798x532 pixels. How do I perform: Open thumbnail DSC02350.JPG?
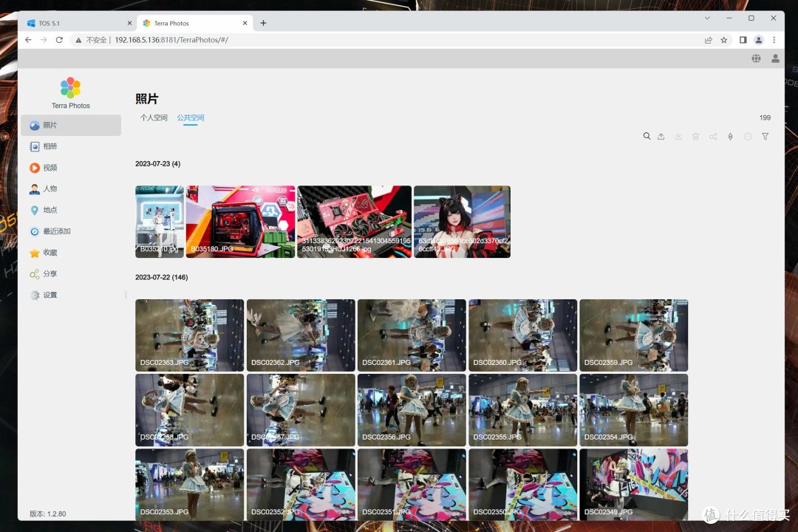point(522,484)
